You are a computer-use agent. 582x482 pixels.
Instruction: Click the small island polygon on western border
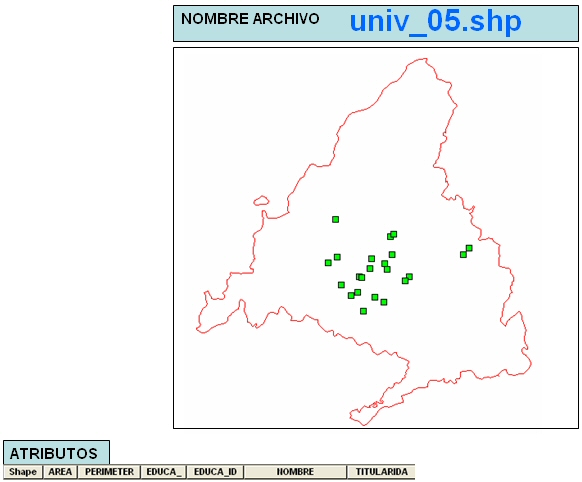click(261, 201)
